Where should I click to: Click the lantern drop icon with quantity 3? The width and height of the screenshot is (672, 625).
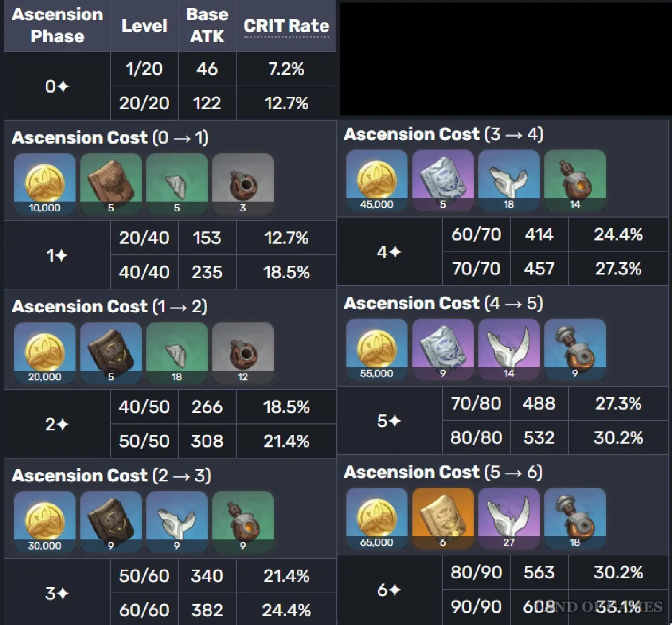243,184
